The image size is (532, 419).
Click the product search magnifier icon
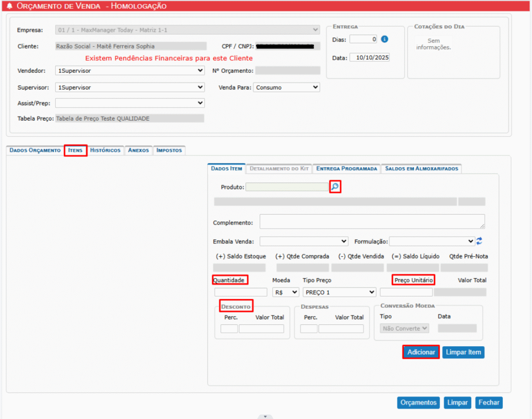tap(335, 187)
